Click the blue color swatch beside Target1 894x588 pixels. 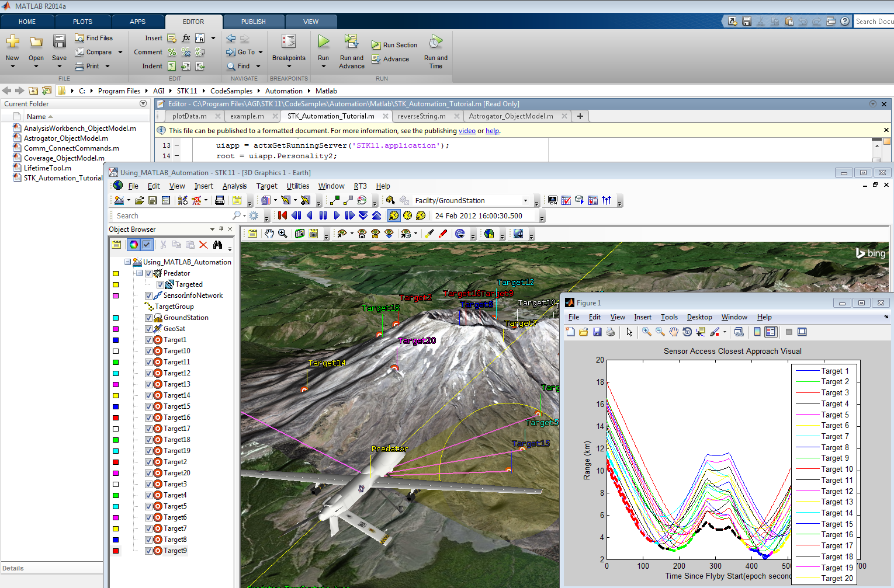point(116,340)
